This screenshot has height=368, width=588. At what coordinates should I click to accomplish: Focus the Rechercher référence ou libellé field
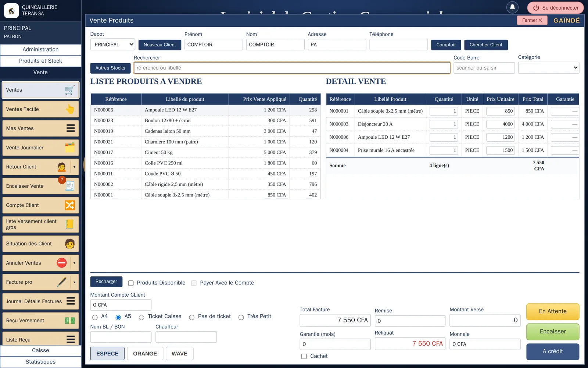292,68
